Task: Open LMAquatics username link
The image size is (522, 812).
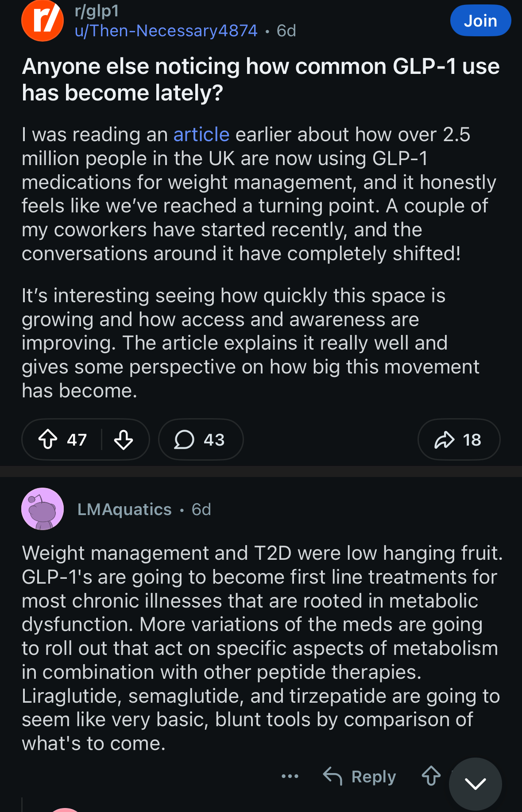Action: 124,509
